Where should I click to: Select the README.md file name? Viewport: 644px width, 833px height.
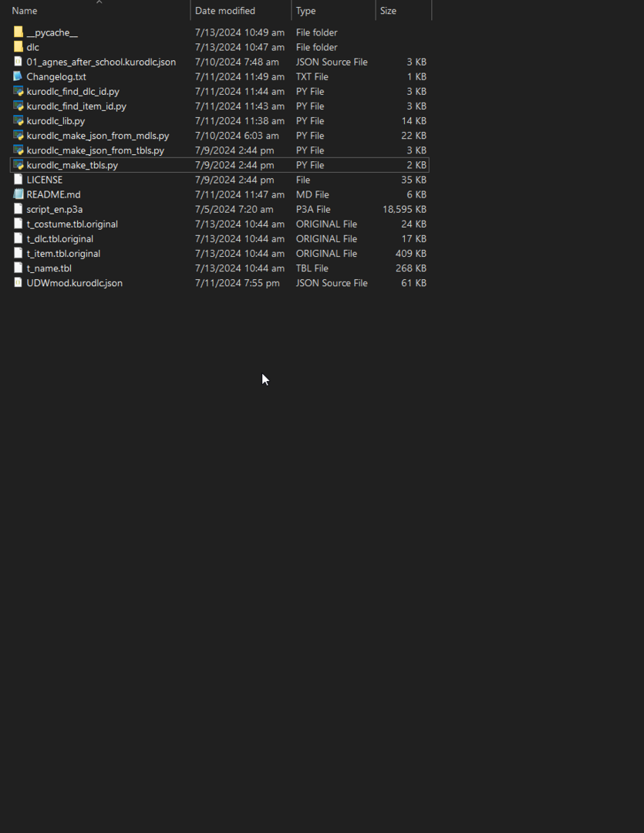[54, 194]
